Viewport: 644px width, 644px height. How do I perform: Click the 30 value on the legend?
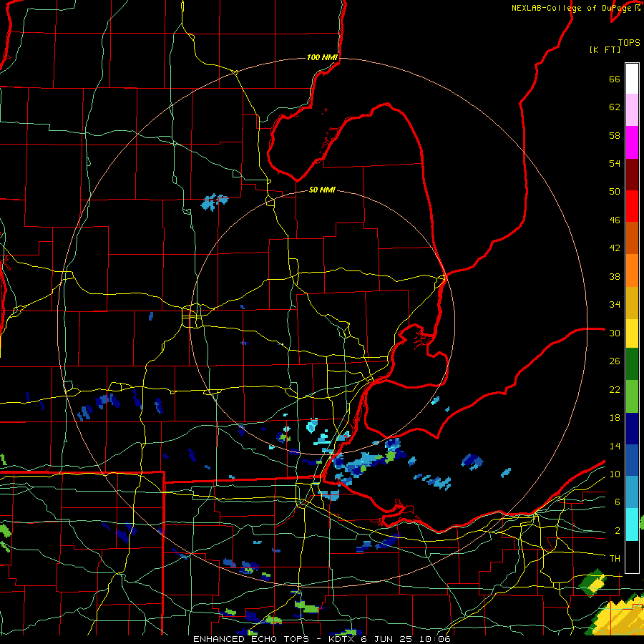pos(615,333)
